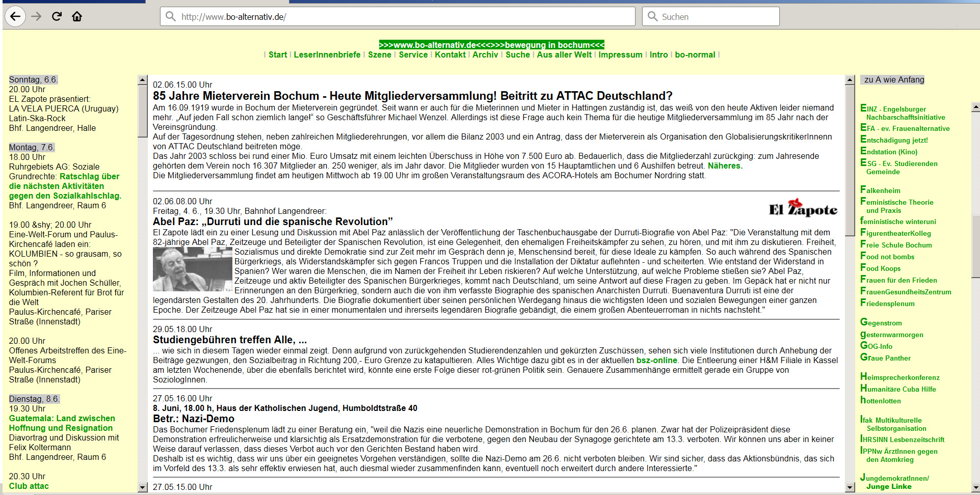980x495 pixels.
Task: Click the El Zapote logo image
Action: coord(803,208)
